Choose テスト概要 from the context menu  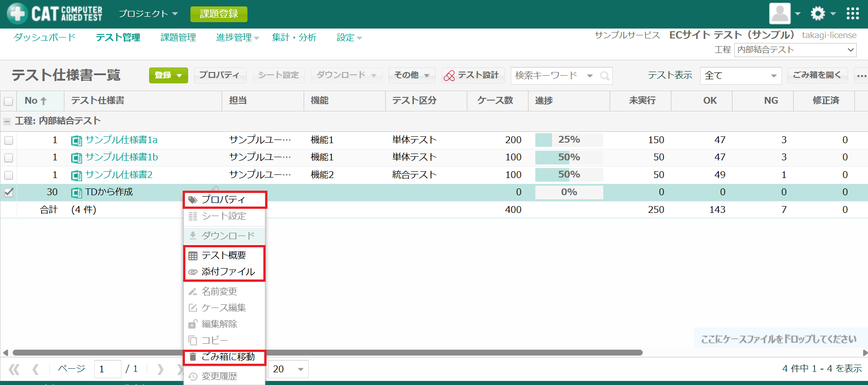tap(224, 255)
